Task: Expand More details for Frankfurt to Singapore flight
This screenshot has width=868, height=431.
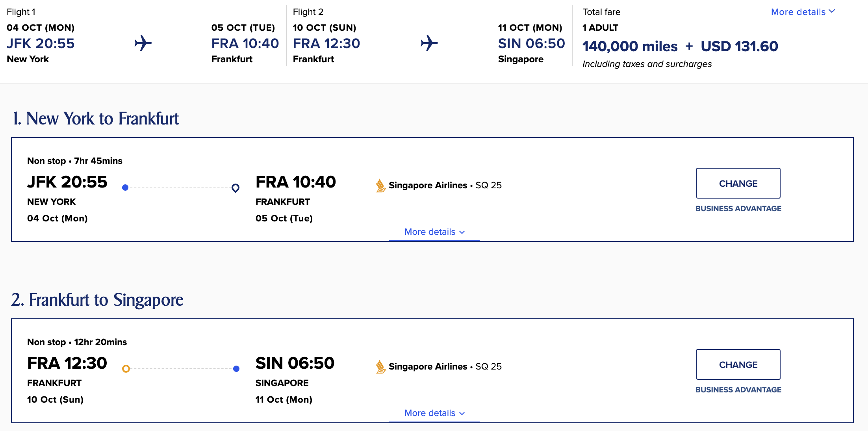Action: (434, 413)
